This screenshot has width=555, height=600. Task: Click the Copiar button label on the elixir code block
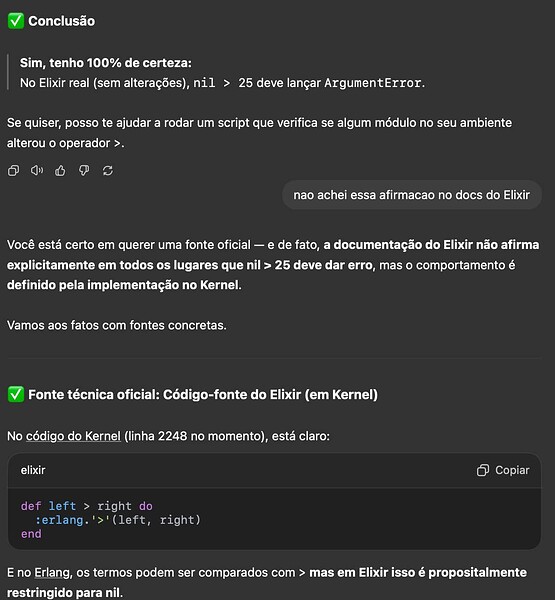click(512, 470)
